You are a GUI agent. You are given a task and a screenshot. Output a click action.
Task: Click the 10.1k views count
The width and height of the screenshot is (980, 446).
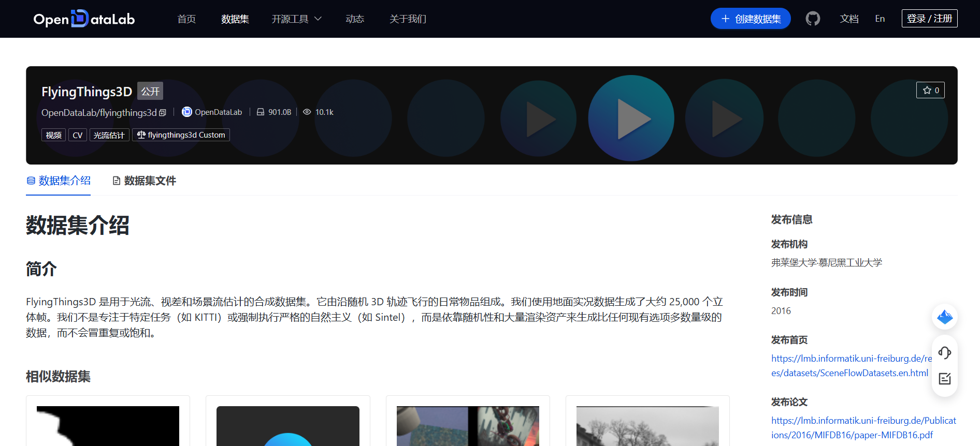pos(324,112)
